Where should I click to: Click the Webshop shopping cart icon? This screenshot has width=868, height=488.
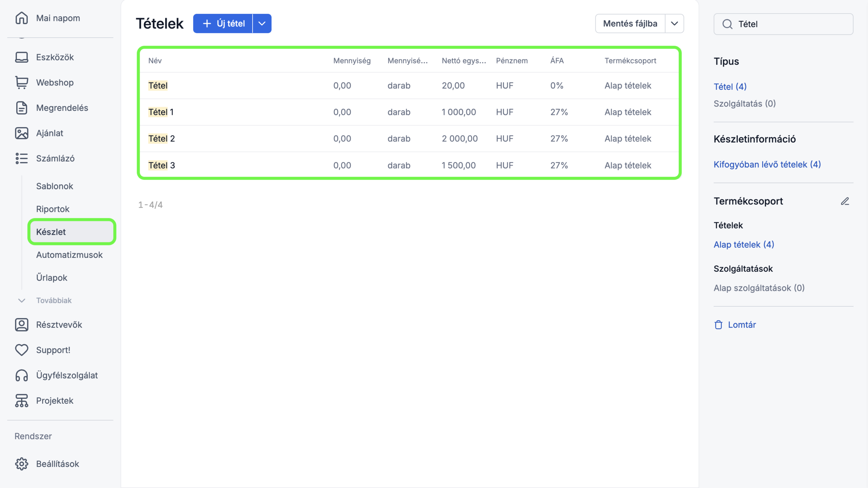tap(22, 82)
